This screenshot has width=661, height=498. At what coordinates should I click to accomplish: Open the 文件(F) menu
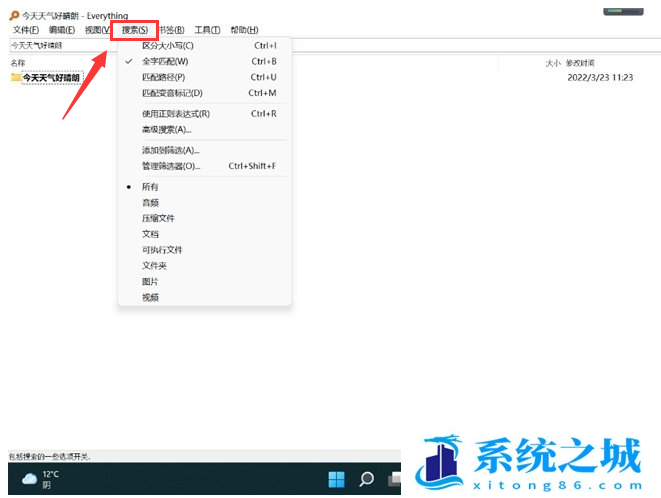[x=26, y=30]
